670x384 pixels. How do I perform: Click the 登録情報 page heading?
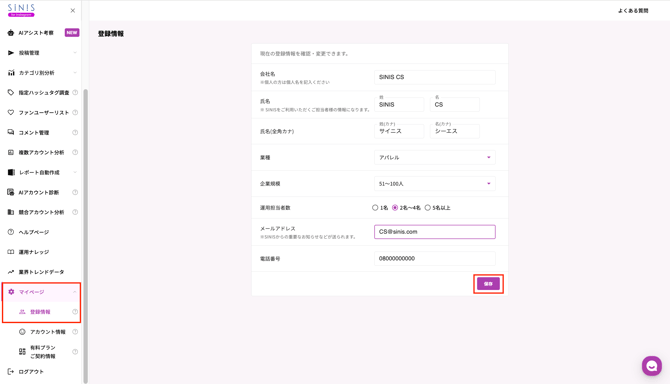111,34
